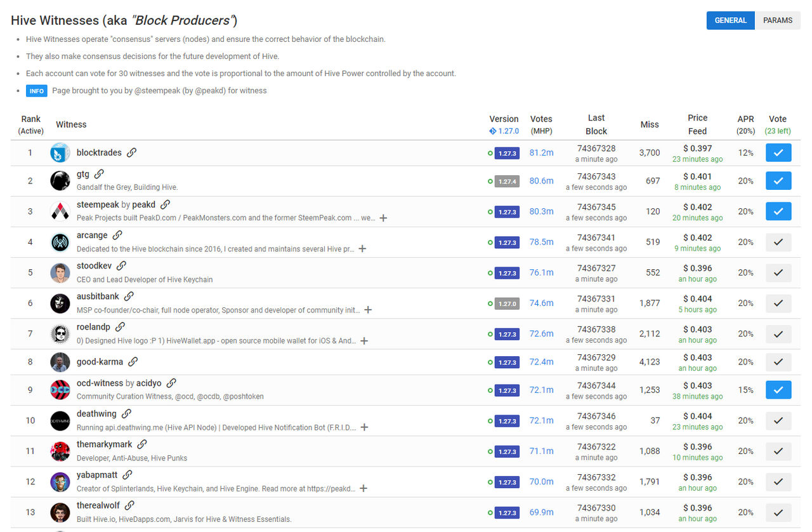The width and height of the screenshot is (812, 532).
Task: Click the gtg avatar image
Action: pos(60,181)
